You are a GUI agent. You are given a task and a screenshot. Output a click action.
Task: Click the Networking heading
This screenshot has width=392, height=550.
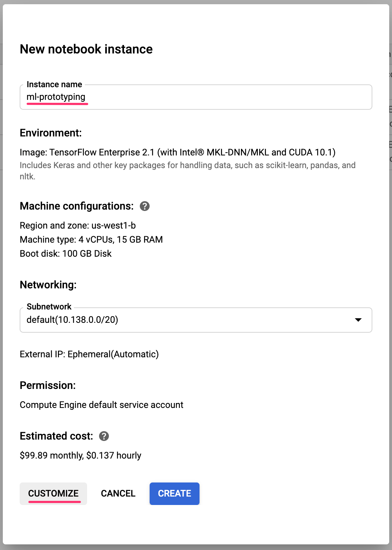(x=48, y=285)
